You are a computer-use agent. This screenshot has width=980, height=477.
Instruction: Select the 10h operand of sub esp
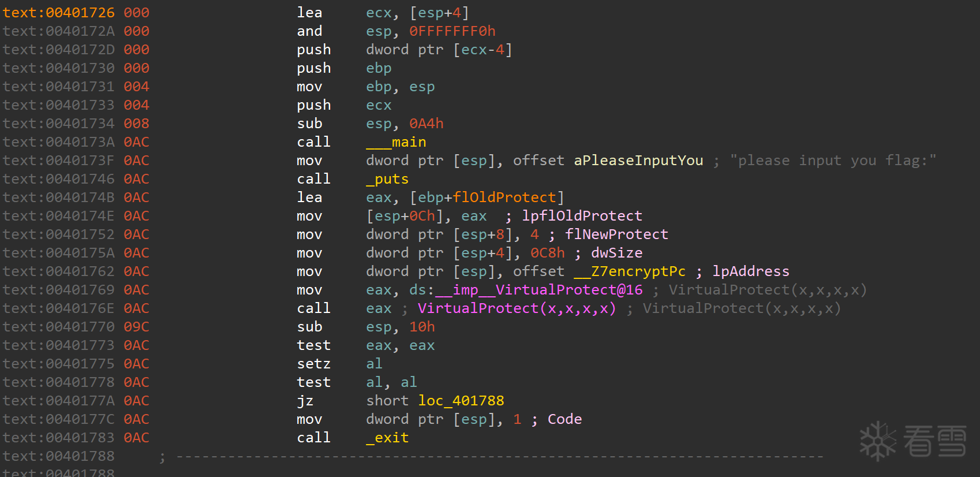coord(422,327)
